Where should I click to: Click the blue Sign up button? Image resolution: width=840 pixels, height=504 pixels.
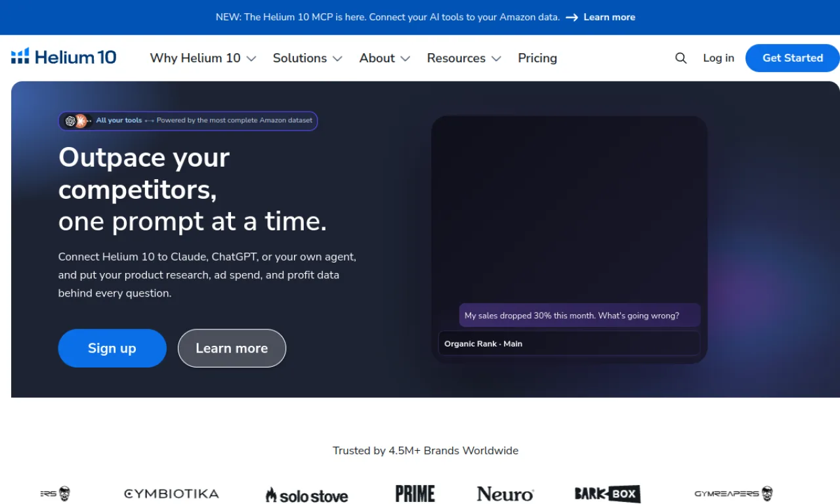coord(112,348)
